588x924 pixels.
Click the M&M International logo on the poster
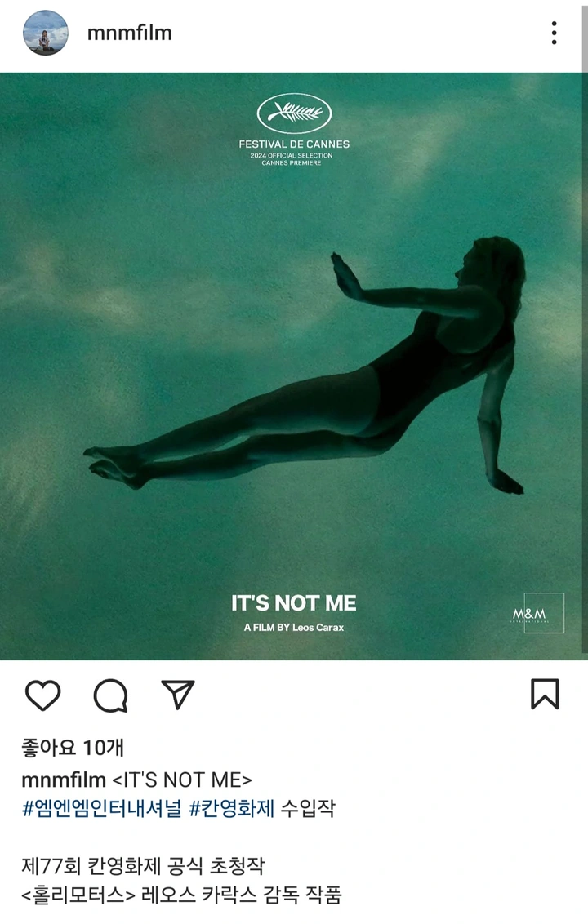tap(544, 613)
